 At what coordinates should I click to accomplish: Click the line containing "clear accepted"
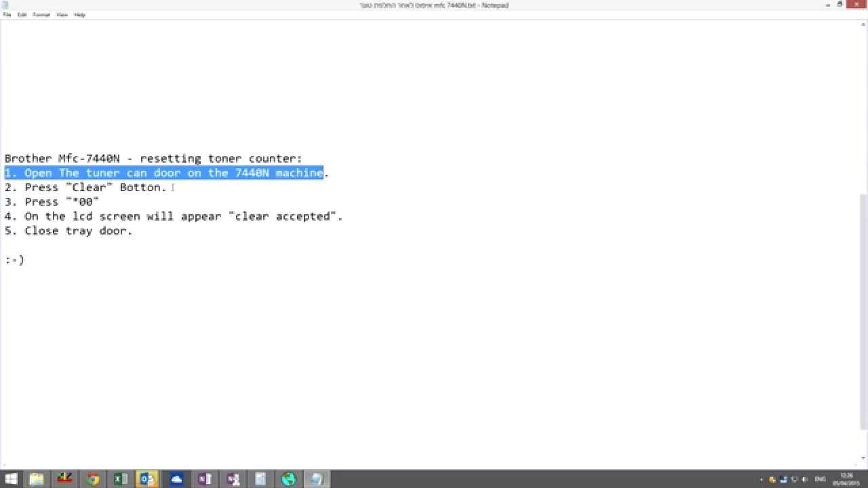(174, 216)
